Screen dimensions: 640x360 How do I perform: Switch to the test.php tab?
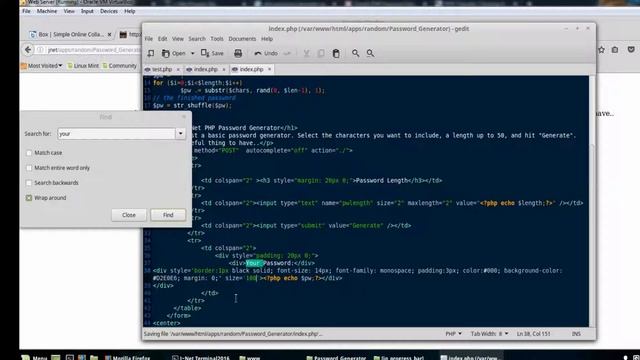click(x=162, y=69)
